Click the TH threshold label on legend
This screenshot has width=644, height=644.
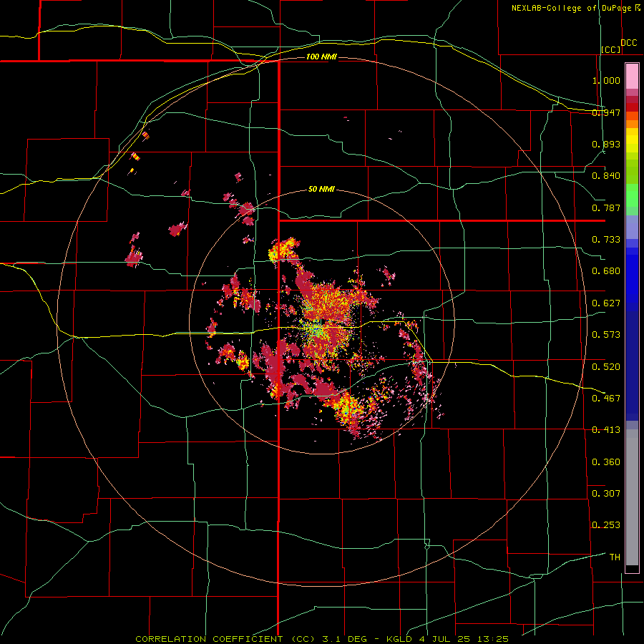[615, 557]
